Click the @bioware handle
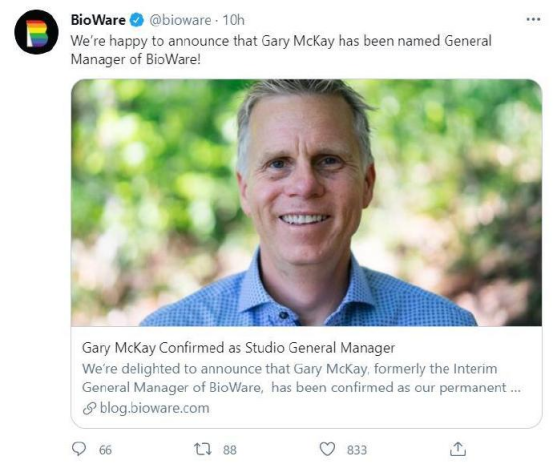Screen dimensions: 554x469 [x=180, y=20]
